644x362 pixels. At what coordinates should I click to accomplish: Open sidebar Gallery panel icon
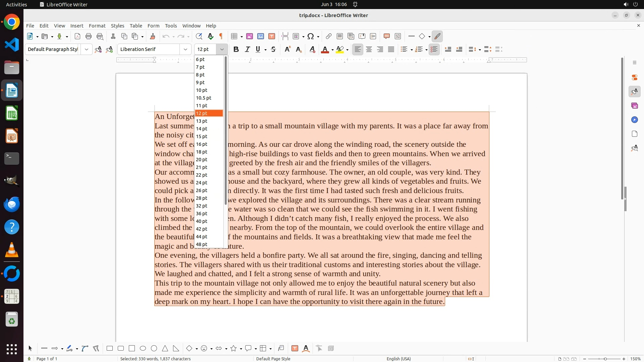point(634,106)
